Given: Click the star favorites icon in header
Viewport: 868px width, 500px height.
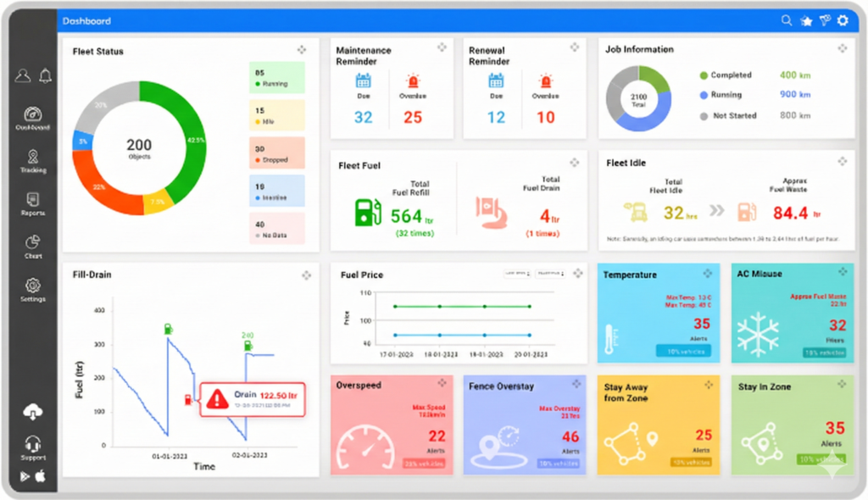Looking at the screenshot, I should click(x=806, y=20).
